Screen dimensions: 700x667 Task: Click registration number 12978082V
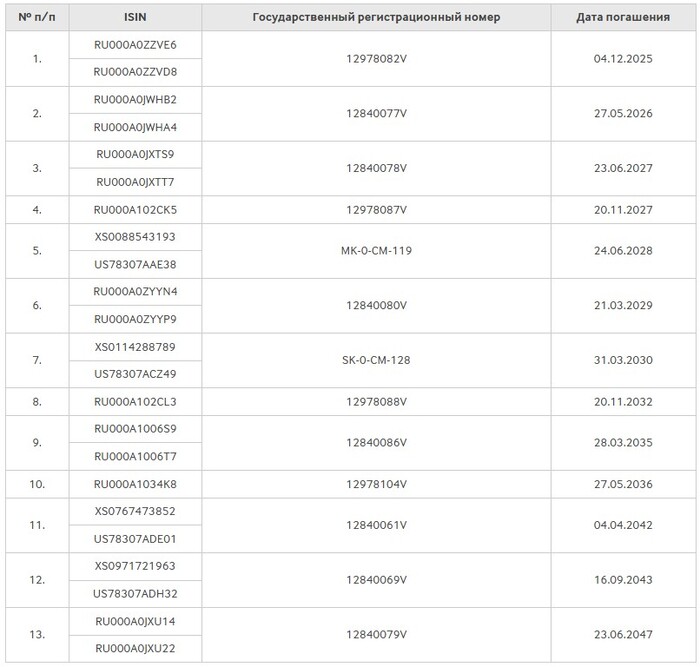[x=376, y=58]
